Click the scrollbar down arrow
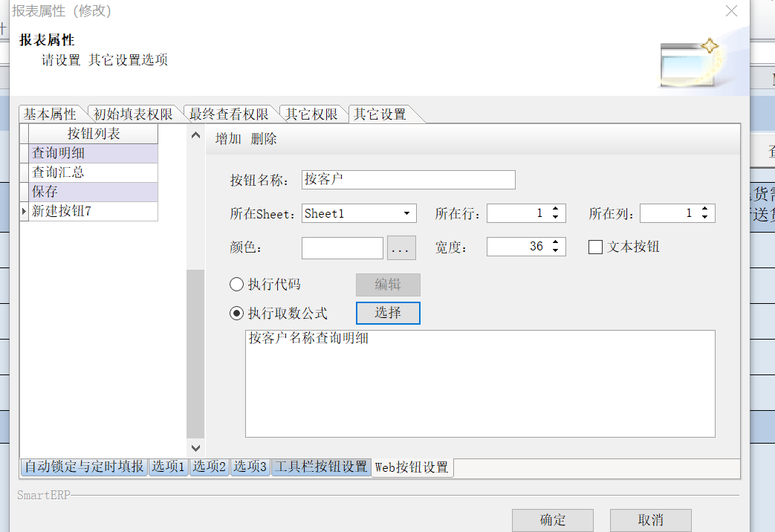Screen dimensions: 775x532 coord(195,448)
